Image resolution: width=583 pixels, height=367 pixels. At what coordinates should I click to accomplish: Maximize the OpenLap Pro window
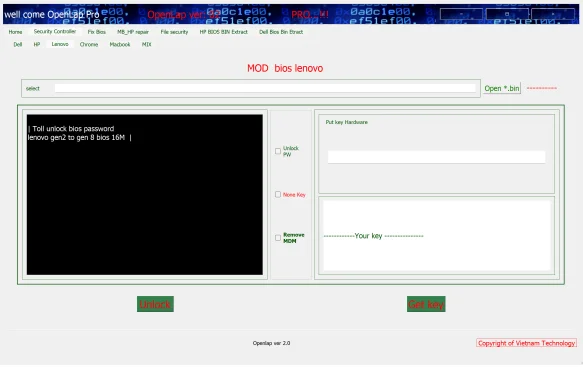(x=507, y=14)
